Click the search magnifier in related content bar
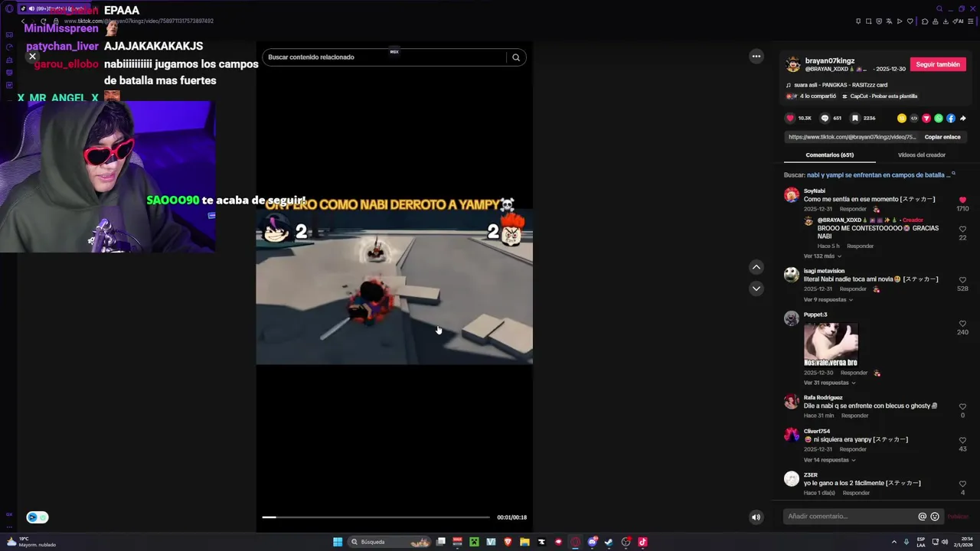This screenshot has height=551, width=980. (x=516, y=57)
